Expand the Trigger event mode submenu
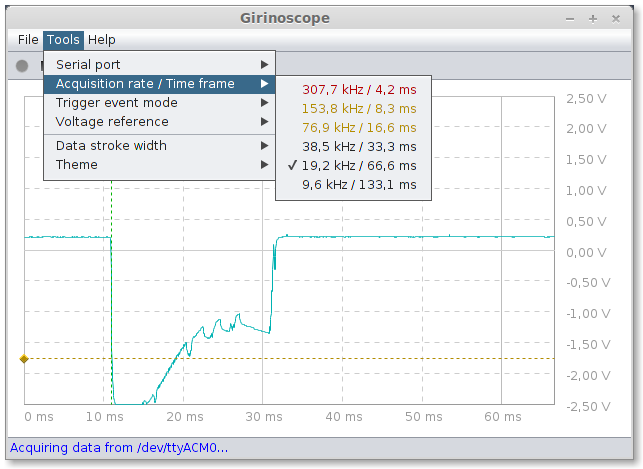Viewport: 643px width, 469px height. [160, 102]
